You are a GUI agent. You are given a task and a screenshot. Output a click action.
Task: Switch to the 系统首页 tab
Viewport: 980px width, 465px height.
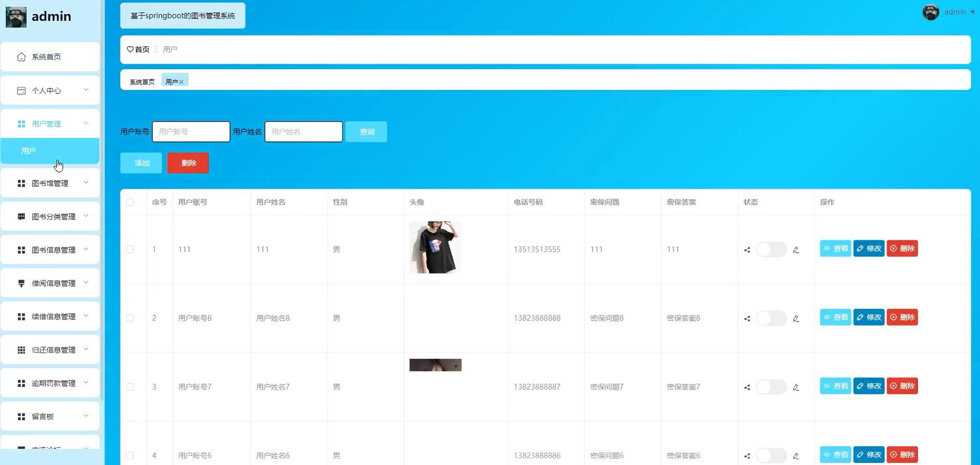142,82
